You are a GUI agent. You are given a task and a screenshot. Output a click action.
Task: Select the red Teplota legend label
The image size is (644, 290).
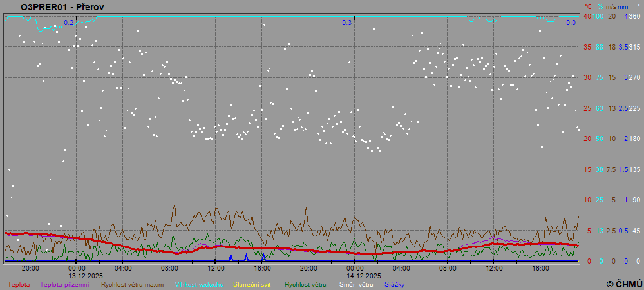[x=19, y=284]
